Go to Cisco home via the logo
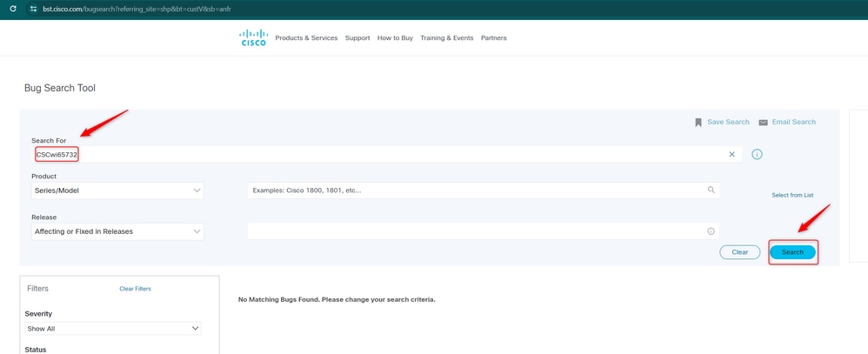Image resolution: width=868 pixels, height=354 pixels. coord(254,37)
